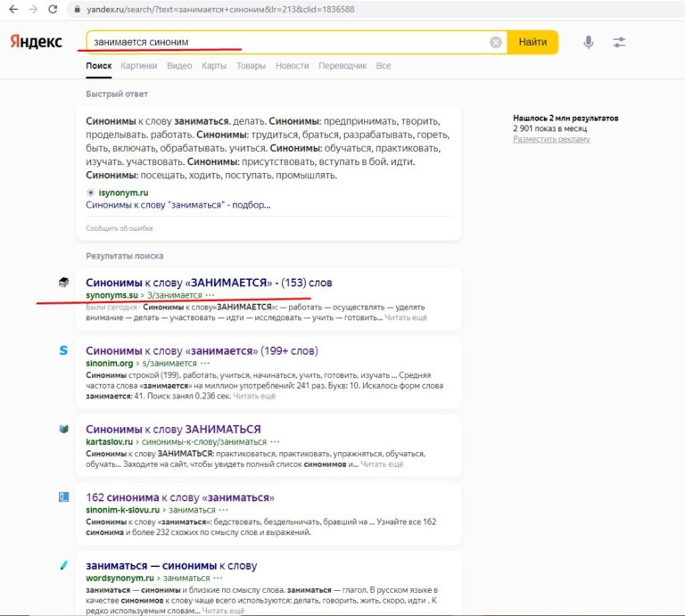Open result Синонимы к слову «ЗАНИМАЕТСЯ» - (153) слов
The width and height of the screenshot is (685, 616).
pyautogui.click(x=209, y=283)
